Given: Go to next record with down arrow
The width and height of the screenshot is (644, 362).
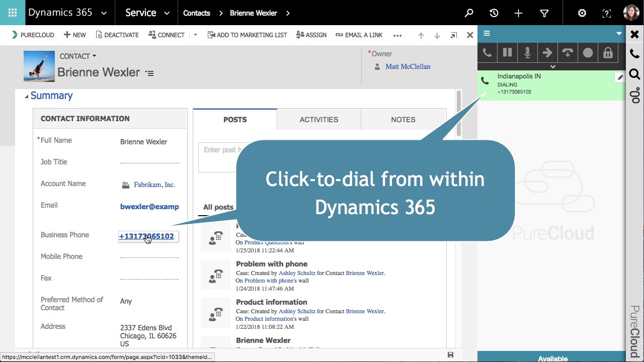Looking at the screenshot, I should click(437, 35).
